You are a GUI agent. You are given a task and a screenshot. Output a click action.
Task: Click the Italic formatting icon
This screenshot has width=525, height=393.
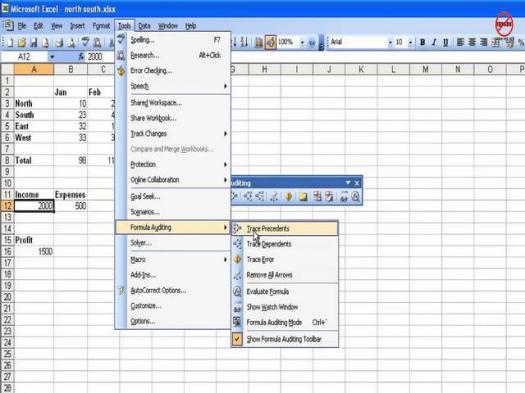pos(434,42)
